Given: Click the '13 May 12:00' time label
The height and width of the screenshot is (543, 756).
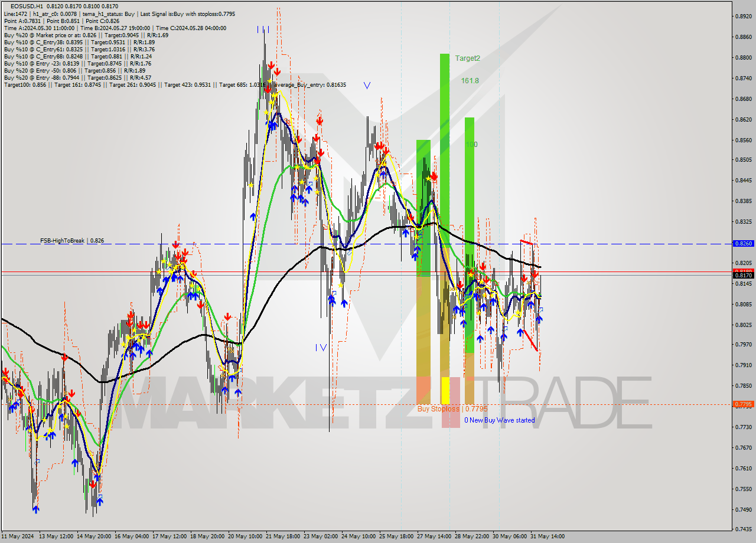Looking at the screenshot, I should [x=57, y=537].
